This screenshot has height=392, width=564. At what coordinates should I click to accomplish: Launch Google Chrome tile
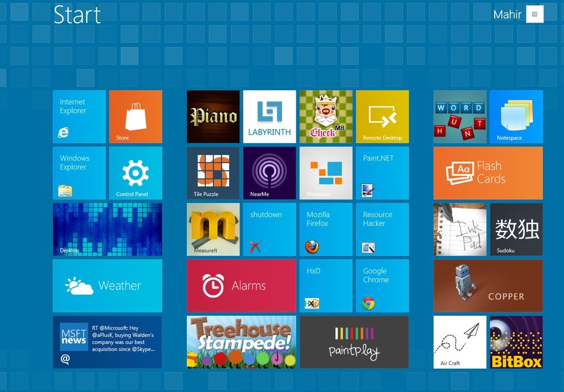click(382, 286)
